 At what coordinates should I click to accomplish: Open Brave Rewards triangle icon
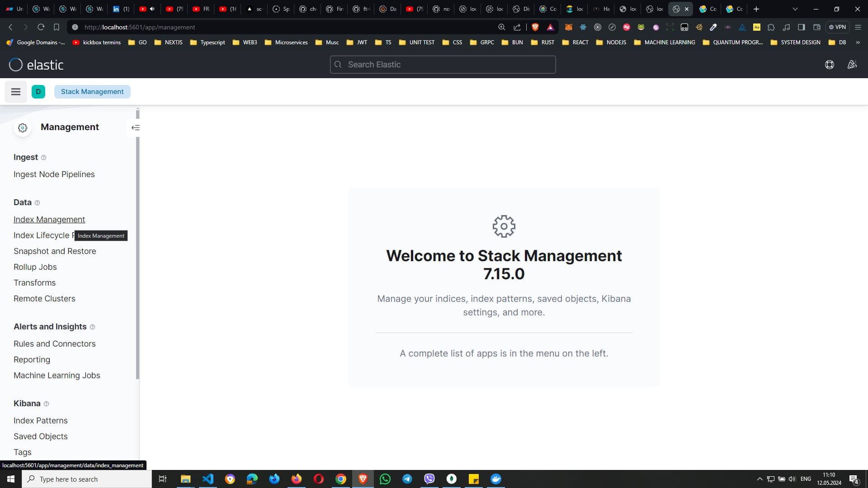pyautogui.click(x=550, y=27)
